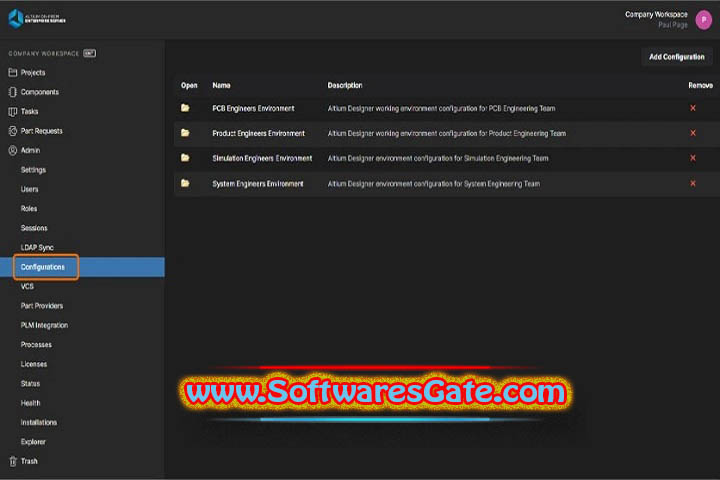This screenshot has width=720, height=480.
Task: Remove Simulation Engineers Environment with red X
Action: click(x=693, y=158)
